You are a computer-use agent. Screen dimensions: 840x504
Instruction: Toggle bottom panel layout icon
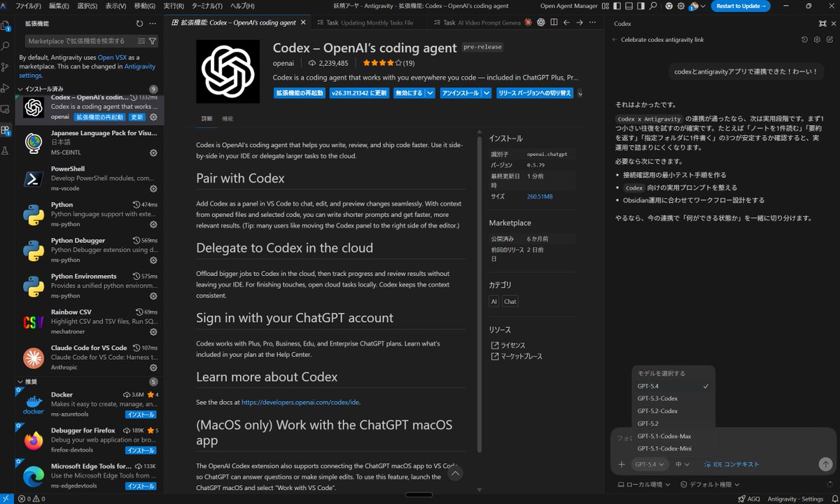click(x=629, y=6)
